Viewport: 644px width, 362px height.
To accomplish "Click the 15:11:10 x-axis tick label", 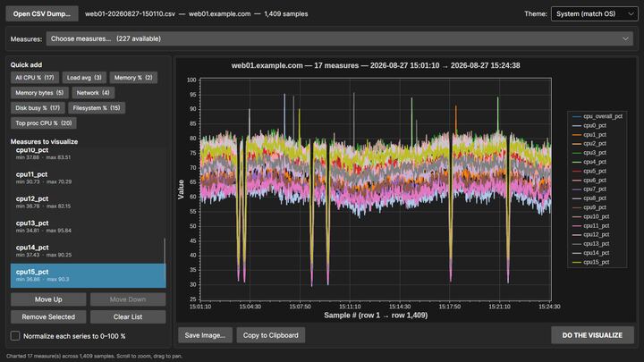I will pyautogui.click(x=350, y=307).
